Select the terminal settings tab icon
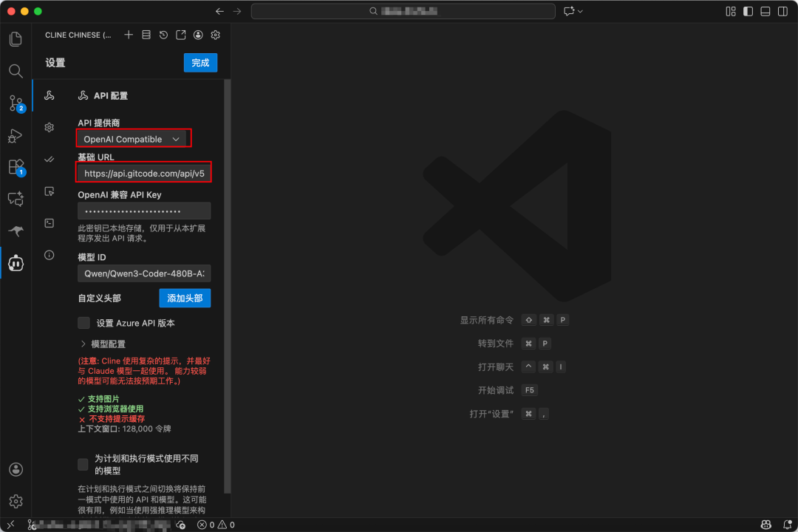The image size is (798, 532). pos(50,223)
